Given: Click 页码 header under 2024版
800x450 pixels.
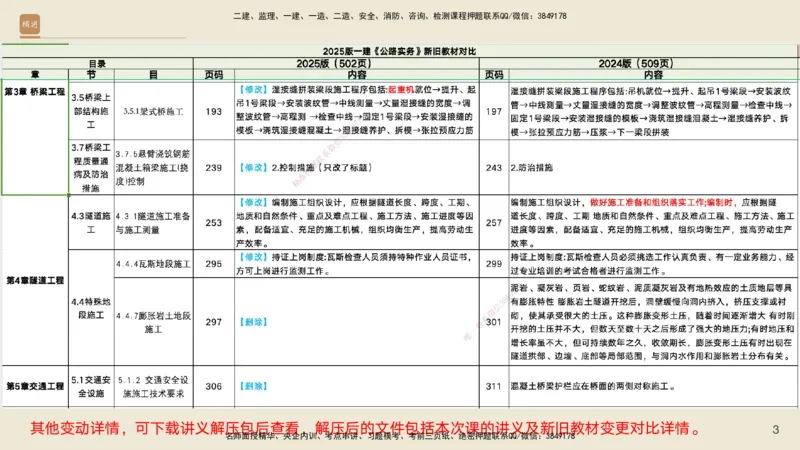Looking at the screenshot, I should (494, 74).
